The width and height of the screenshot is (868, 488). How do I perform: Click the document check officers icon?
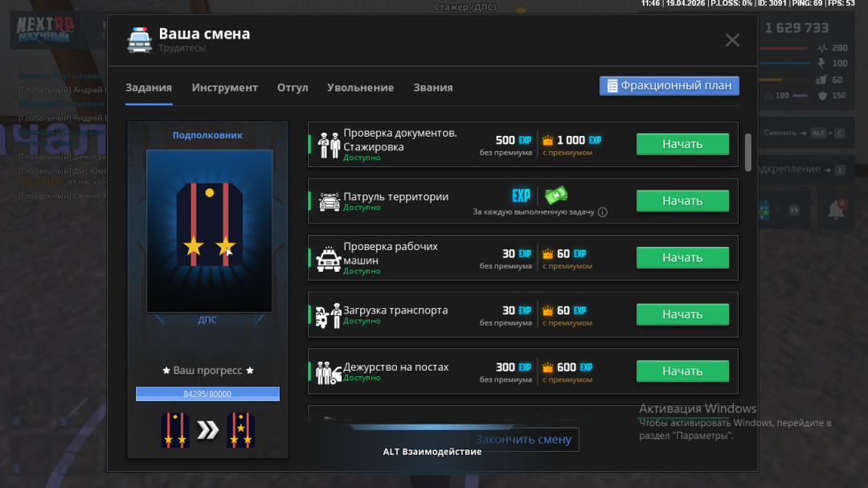tap(329, 145)
